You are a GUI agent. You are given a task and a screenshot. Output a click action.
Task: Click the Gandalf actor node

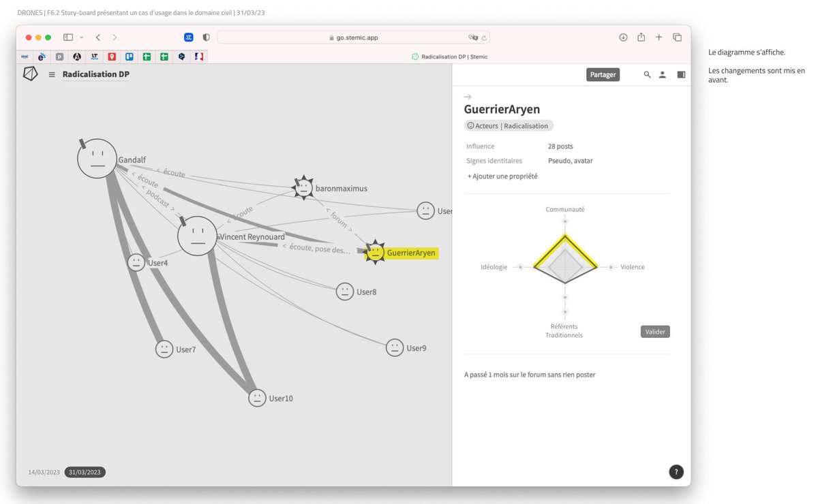point(97,157)
